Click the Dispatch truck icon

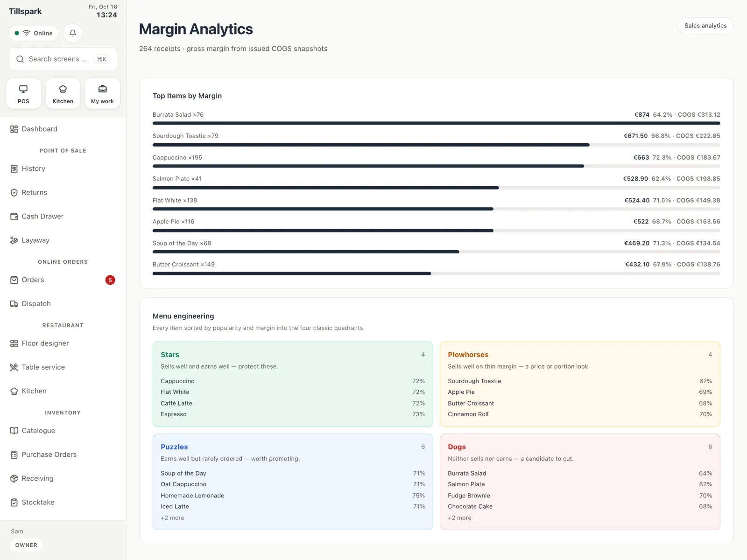(x=14, y=304)
